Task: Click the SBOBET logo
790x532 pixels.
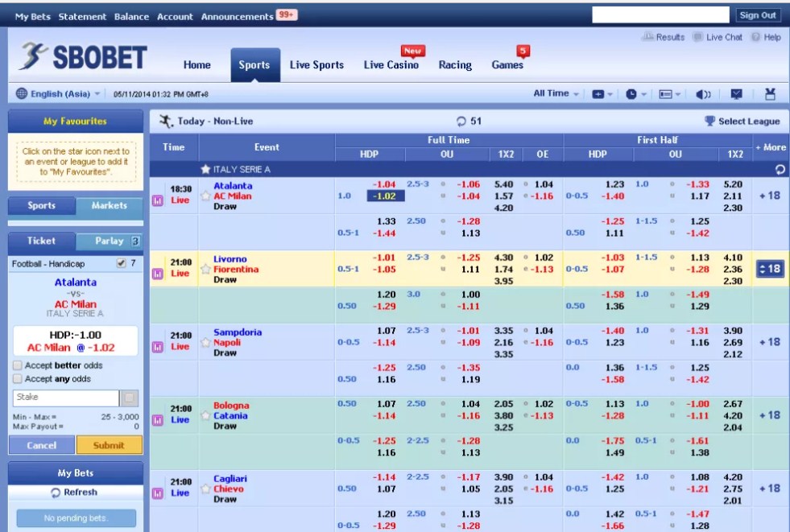Action: [84, 56]
